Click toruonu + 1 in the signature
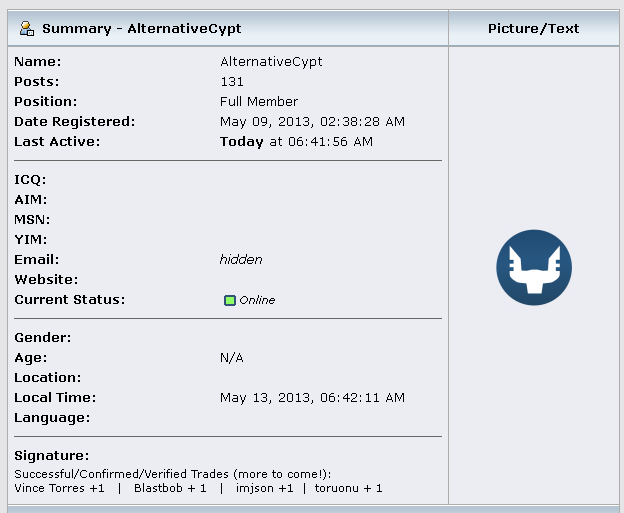The height and width of the screenshot is (513, 624). coord(349,488)
